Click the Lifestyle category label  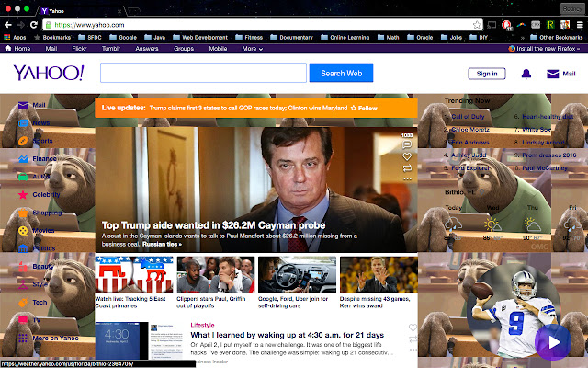[x=202, y=325]
